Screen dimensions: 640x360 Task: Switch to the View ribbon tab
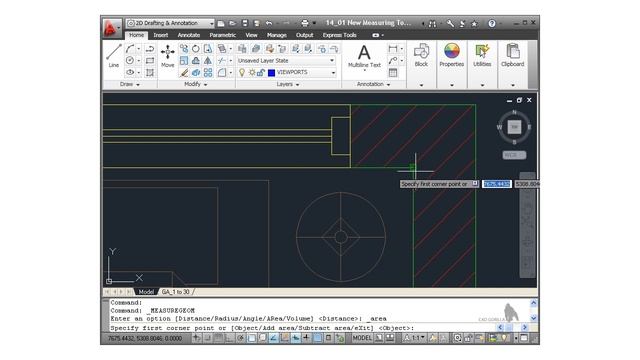[251, 35]
